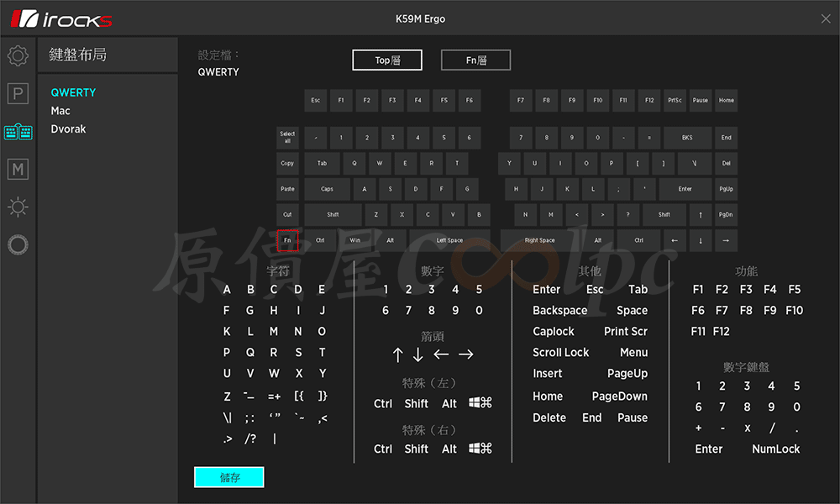Choose the up arrow in the arrows section
Image resolution: width=840 pixels, height=504 pixels.
point(398,354)
